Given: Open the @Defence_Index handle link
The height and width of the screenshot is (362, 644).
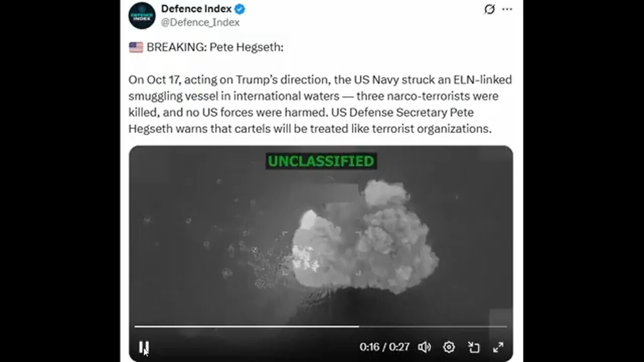Looking at the screenshot, I should coord(200,23).
